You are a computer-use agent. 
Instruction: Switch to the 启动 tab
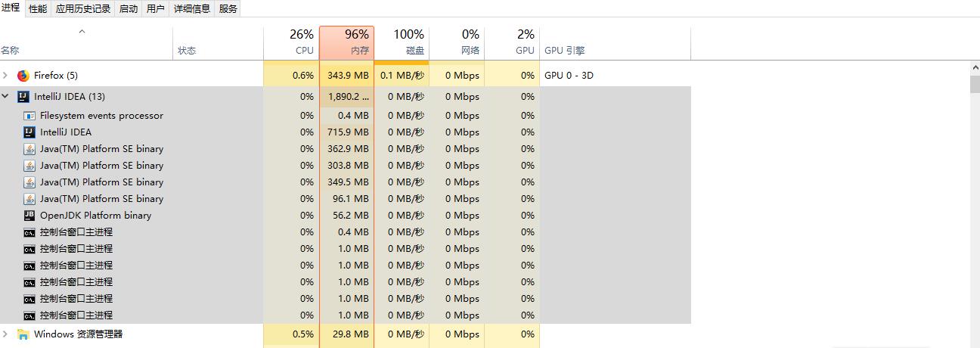(129, 9)
